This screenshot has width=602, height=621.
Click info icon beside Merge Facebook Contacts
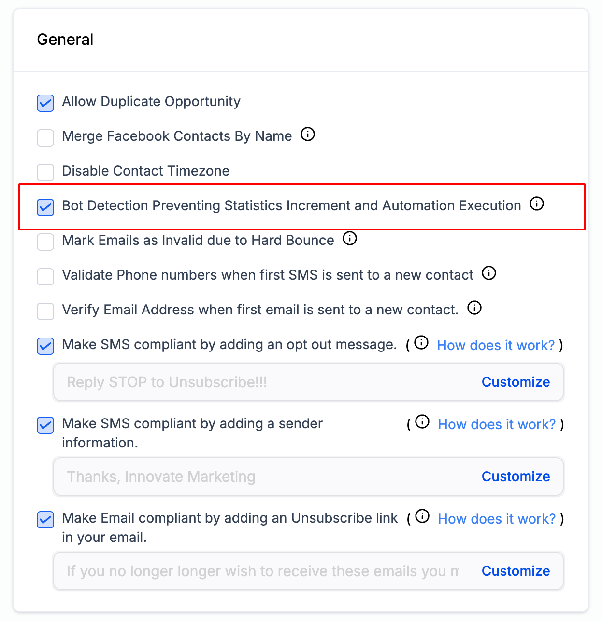click(308, 134)
